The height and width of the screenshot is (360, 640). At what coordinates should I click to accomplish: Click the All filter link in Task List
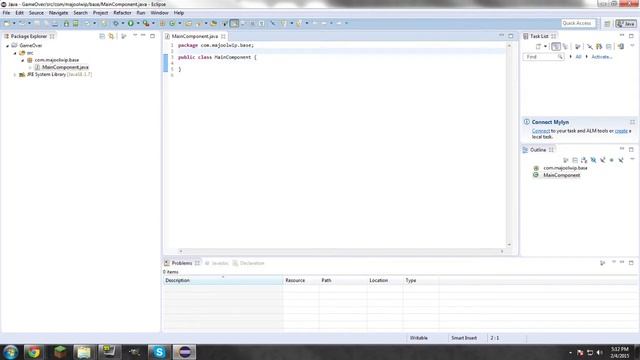click(x=578, y=57)
